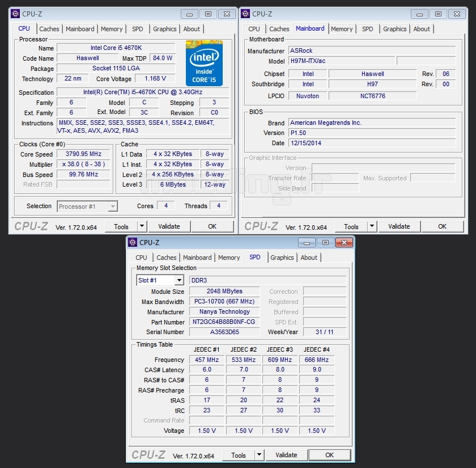
Task: Select Graphics tab in Mainboard window
Action: [394, 29]
